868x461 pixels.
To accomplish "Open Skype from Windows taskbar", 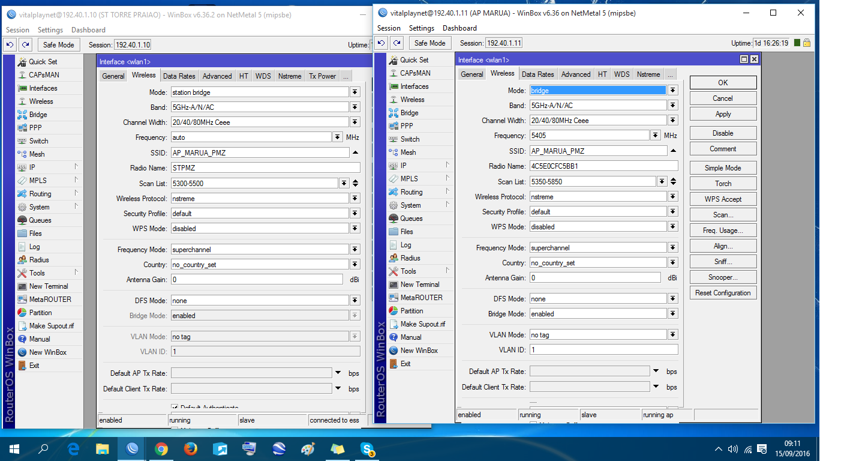I will click(x=367, y=448).
